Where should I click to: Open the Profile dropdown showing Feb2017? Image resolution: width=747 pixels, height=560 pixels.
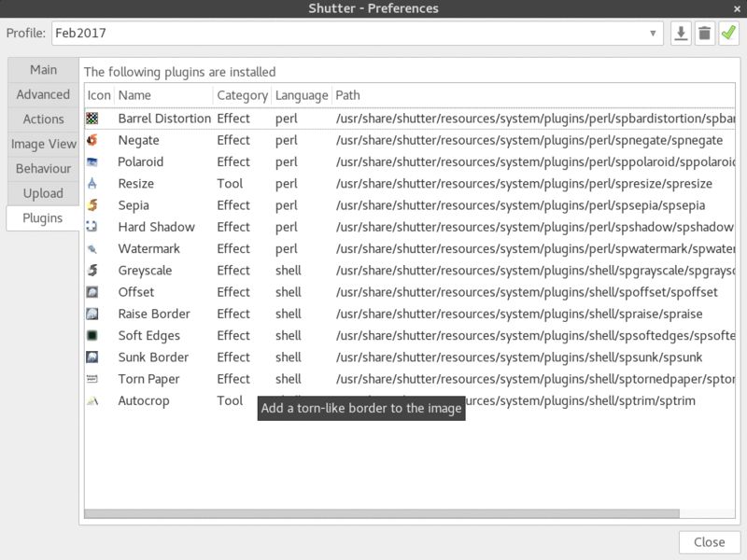[x=358, y=34]
